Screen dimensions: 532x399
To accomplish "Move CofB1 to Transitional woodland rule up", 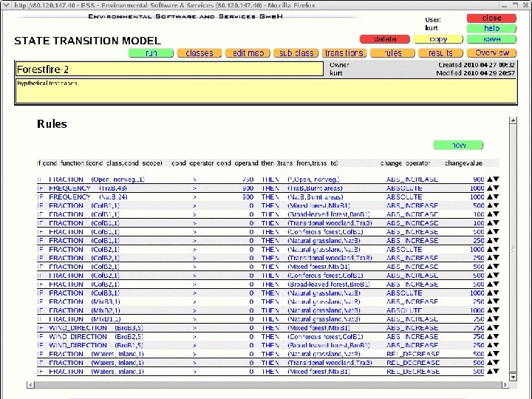I will click(x=490, y=223).
